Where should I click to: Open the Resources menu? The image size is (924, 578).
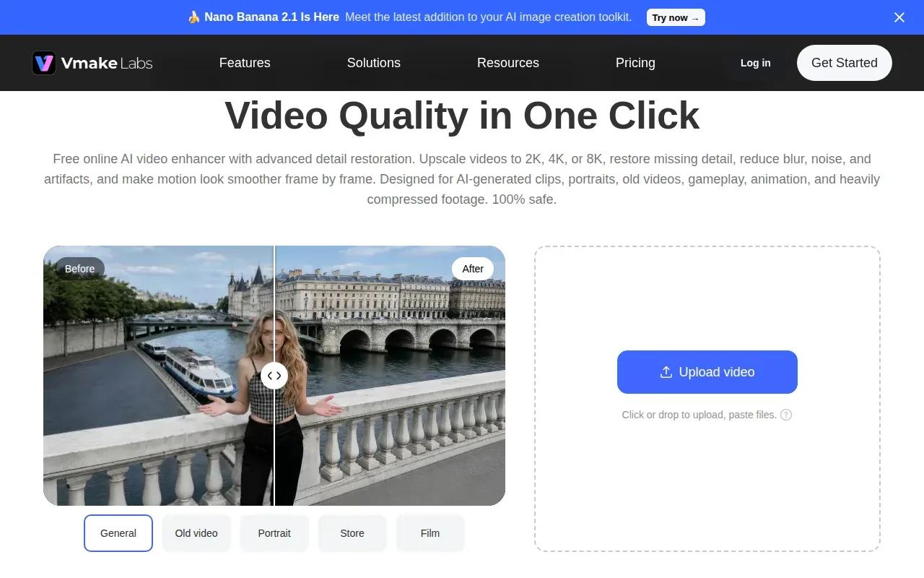(x=508, y=63)
